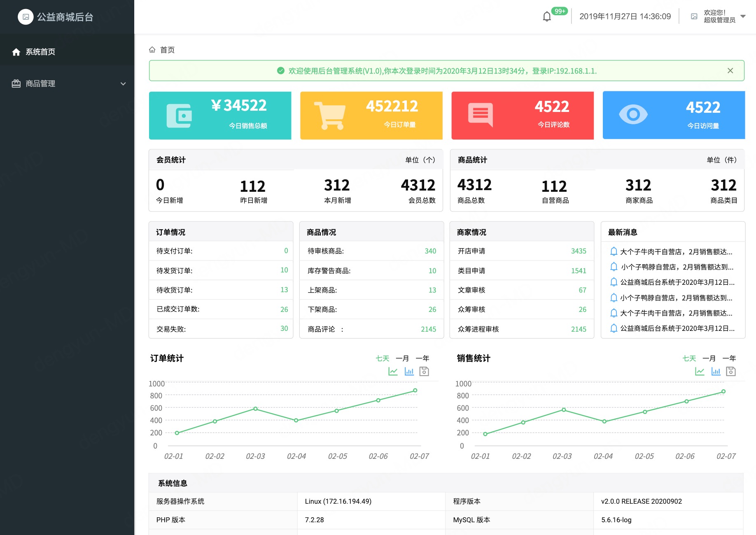Screen dimensions: 756x535
Task: Switch sales statistics to line chart view
Action: pos(700,372)
